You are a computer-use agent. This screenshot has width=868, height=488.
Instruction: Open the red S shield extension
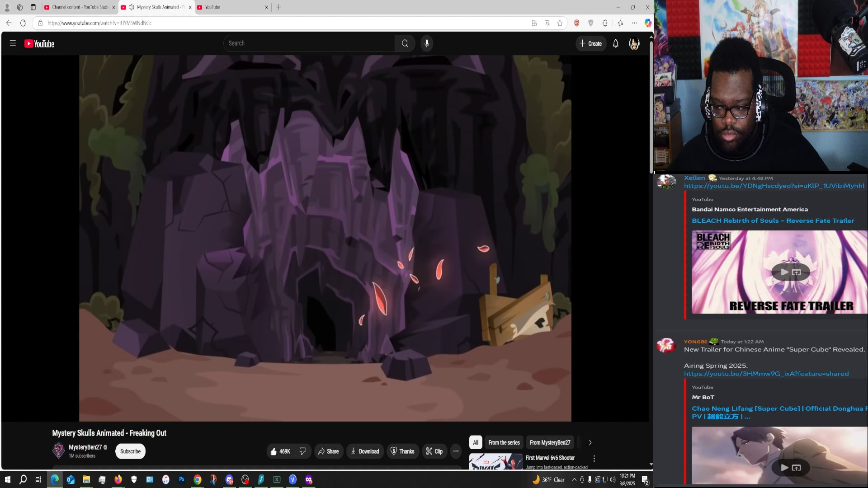click(577, 23)
